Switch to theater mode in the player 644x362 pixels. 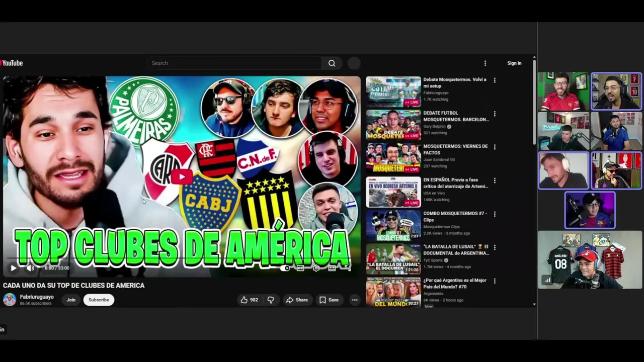(332, 268)
